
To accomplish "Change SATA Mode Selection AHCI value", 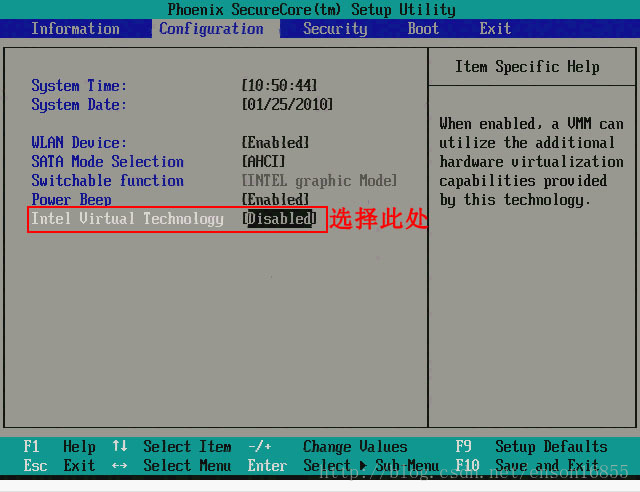I will click(x=263, y=161).
